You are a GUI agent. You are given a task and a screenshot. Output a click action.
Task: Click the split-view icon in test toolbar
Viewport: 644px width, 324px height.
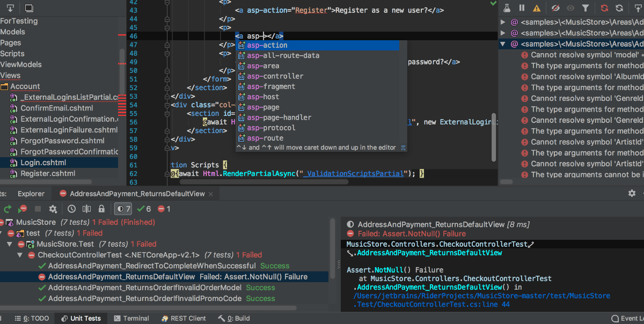[87, 209]
